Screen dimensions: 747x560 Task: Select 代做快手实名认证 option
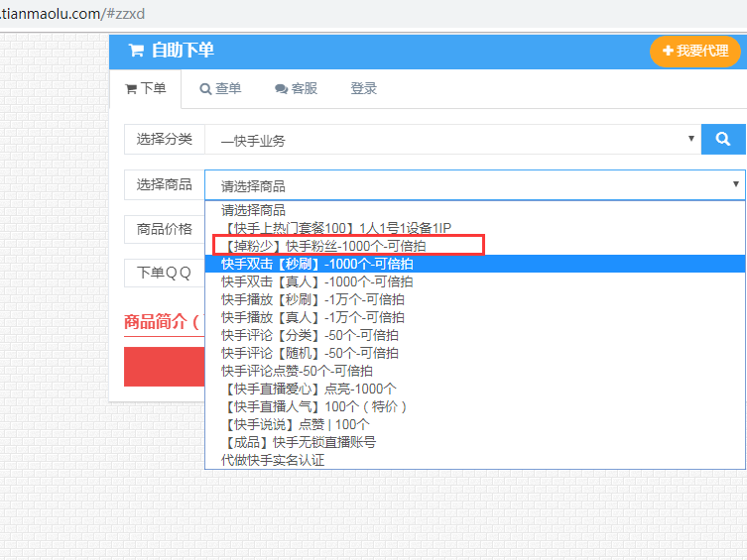pyautogui.click(x=273, y=460)
